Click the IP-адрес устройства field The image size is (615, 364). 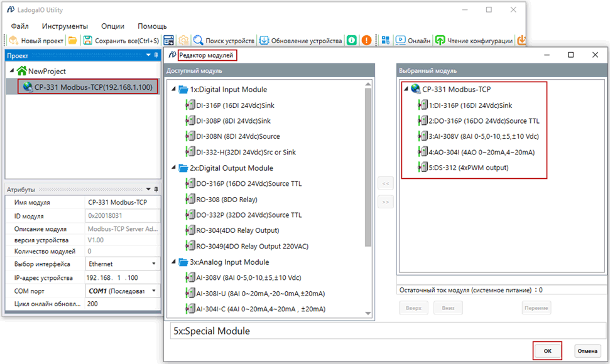[x=122, y=278]
